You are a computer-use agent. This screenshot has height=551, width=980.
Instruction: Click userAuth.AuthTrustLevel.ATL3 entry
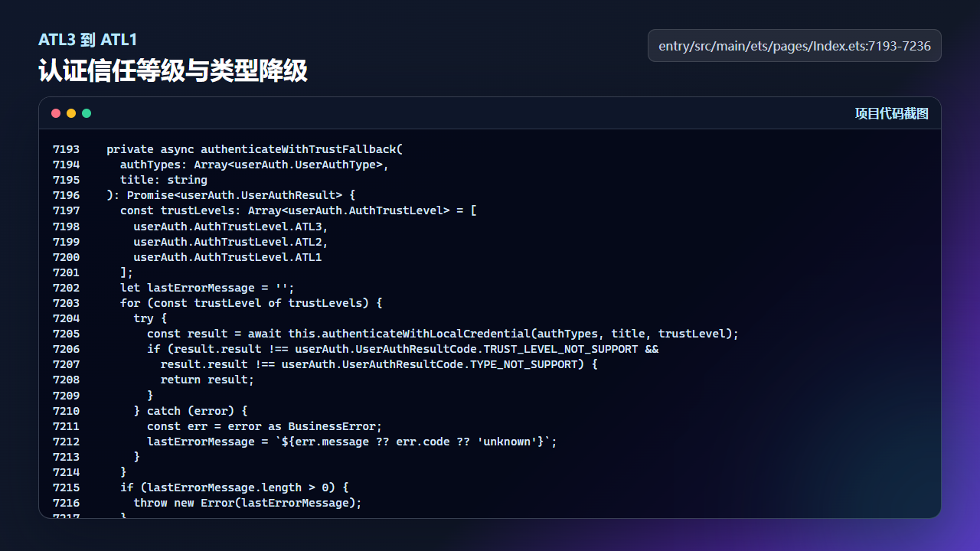pyautogui.click(x=231, y=227)
